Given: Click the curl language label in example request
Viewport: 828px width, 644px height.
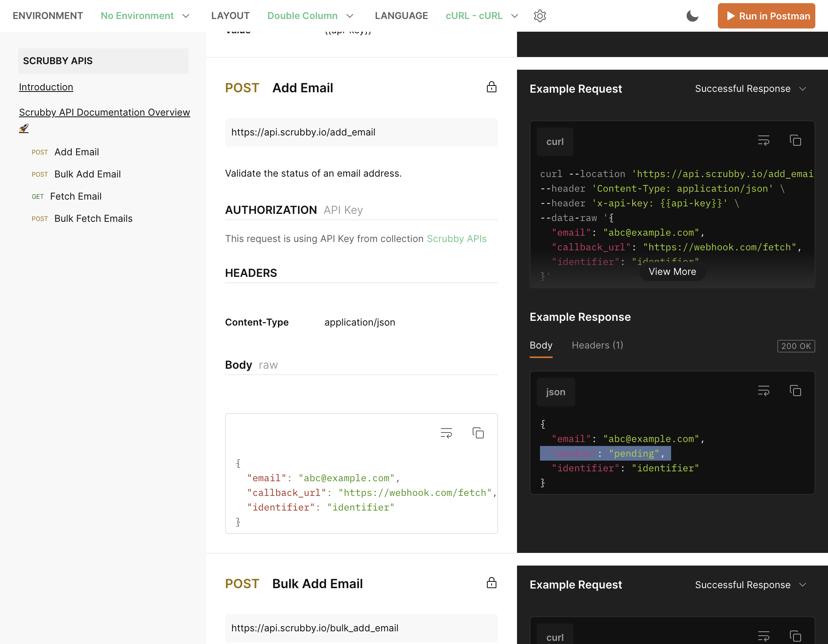Looking at the screenshot, I should [x=555, y=142].
